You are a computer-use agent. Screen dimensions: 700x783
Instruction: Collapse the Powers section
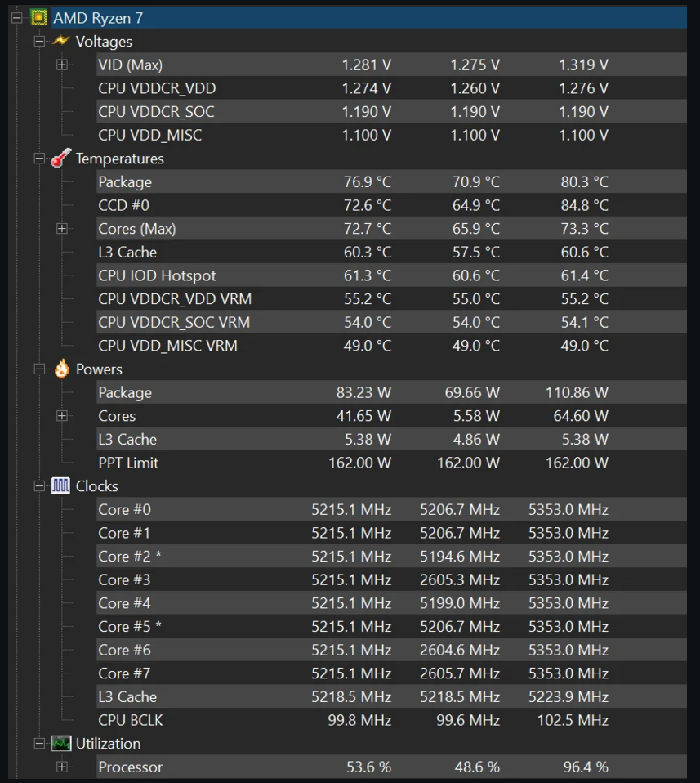click(39, 369)
